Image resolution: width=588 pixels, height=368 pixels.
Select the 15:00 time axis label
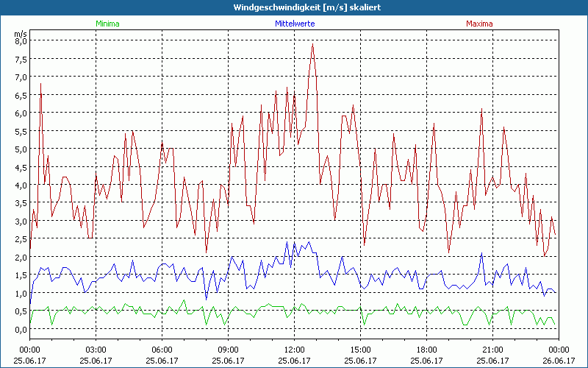click(x=361, y=350)
